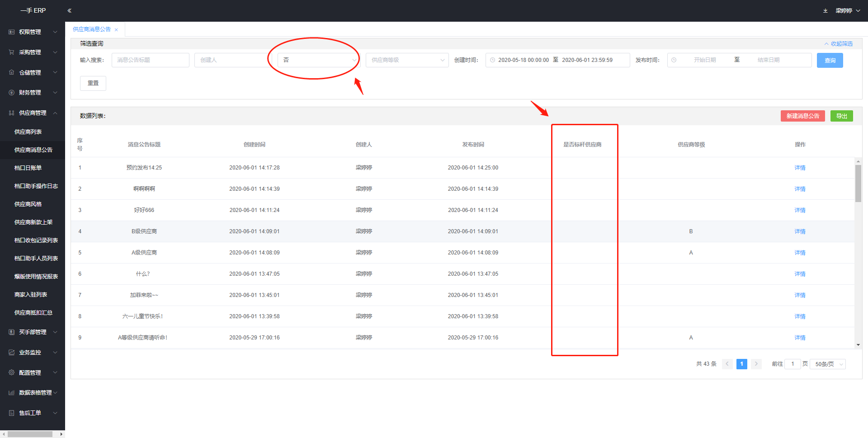Viewport: 868px width, 438px height.
Task: Click the 发布时间 结束日期 field
Action: (x=769, y=60)
